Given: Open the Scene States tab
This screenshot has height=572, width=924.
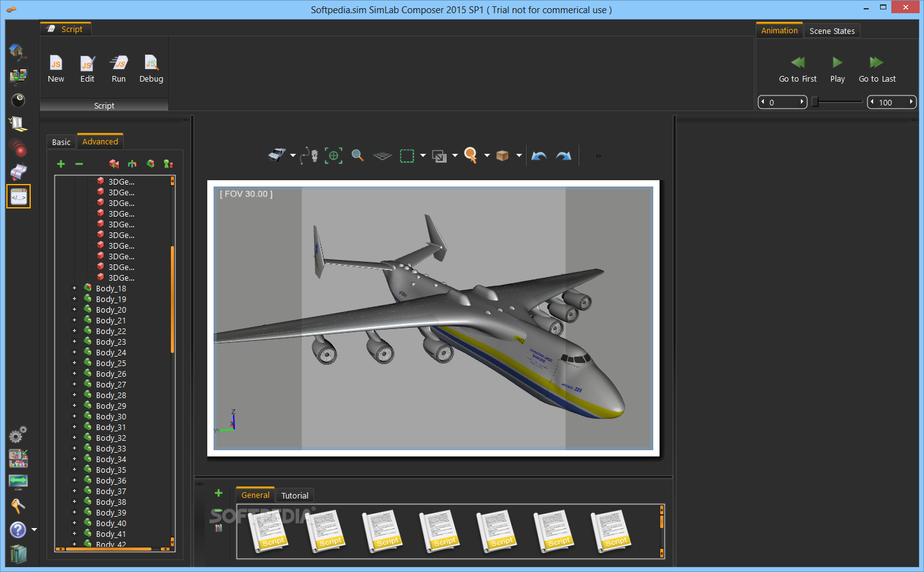Looking at the screenshot, I should coord(832,31).
